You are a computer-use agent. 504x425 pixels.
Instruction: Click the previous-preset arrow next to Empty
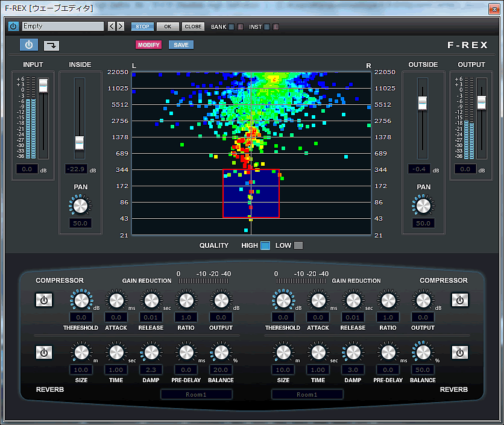(111, 26)
